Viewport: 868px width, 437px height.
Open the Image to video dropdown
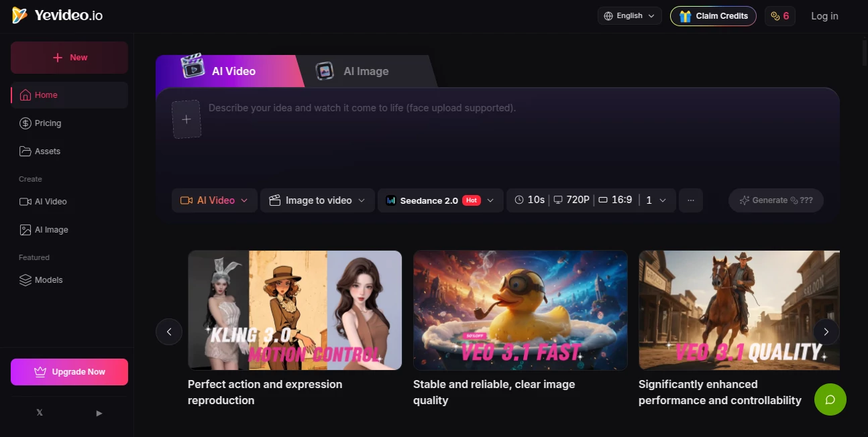tap(317, 200)
